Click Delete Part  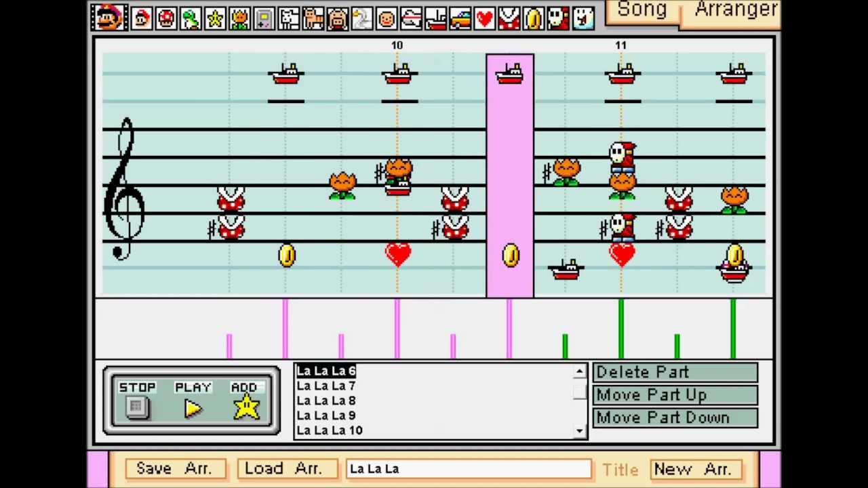click(x=675, y=372)
